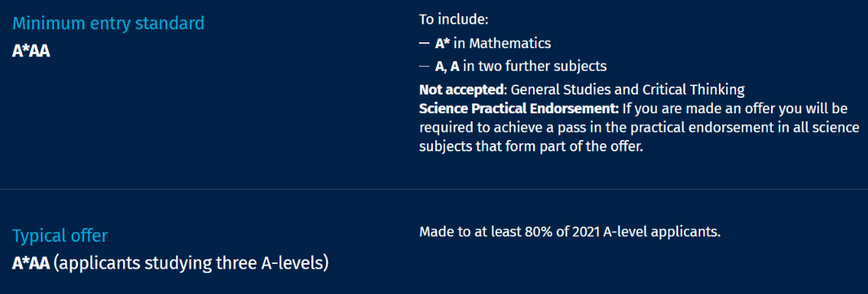868x294 pixels.
Task: Click the bold A*AA typical offer grade
Action: [x=31, y=263]
